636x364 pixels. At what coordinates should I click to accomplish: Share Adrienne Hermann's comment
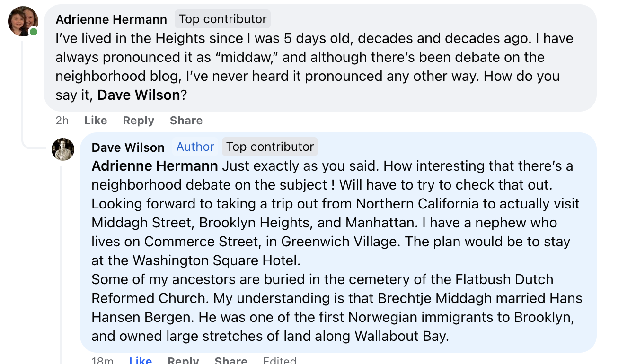click(186, 121)
